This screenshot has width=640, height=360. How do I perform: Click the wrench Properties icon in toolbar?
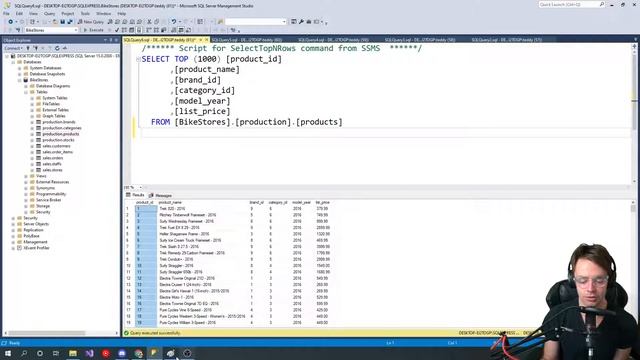[301, 22]
